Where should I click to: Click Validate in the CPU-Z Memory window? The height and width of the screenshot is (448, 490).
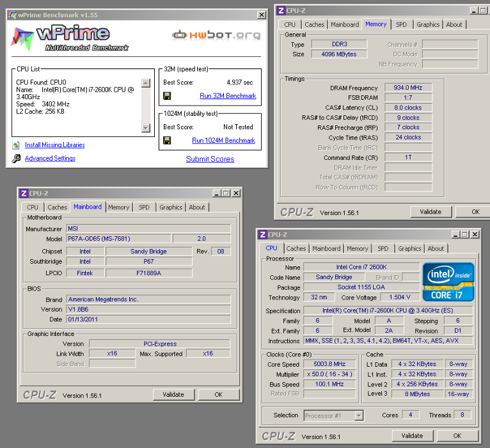tap(431, 212)
